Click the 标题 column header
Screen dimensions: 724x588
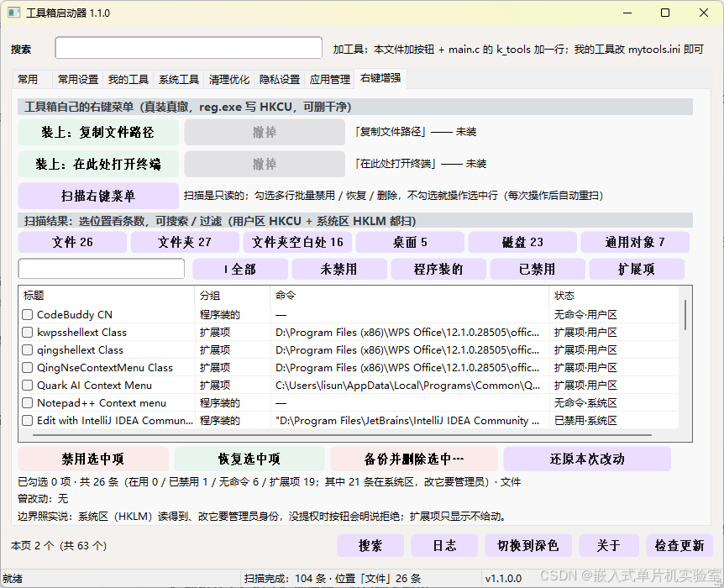pyautogui.click(x=108, y=296)
